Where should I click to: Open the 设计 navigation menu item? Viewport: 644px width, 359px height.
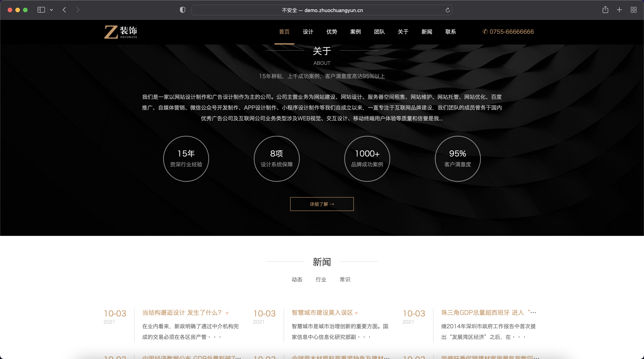click(x=308, y=32)
